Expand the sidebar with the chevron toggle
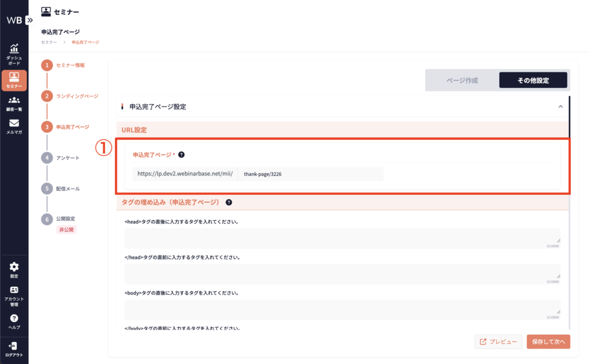 (30, 20)
